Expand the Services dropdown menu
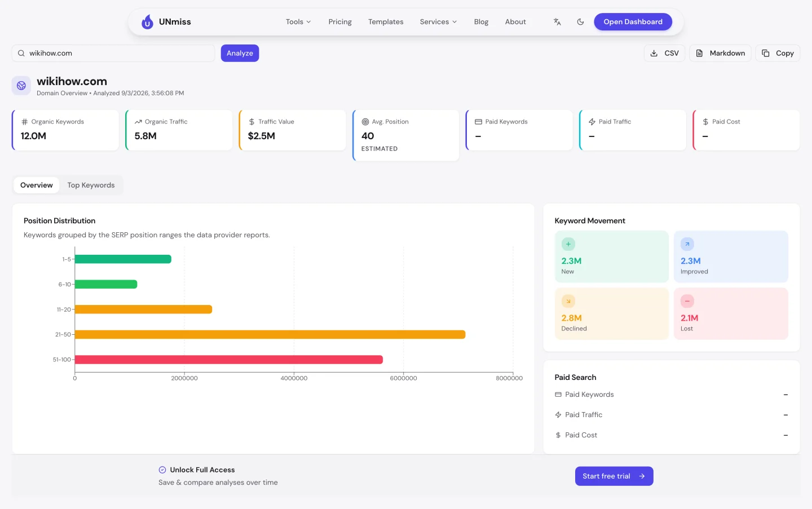The height and width of the screenshot is (509, 812). pos(438,22)
